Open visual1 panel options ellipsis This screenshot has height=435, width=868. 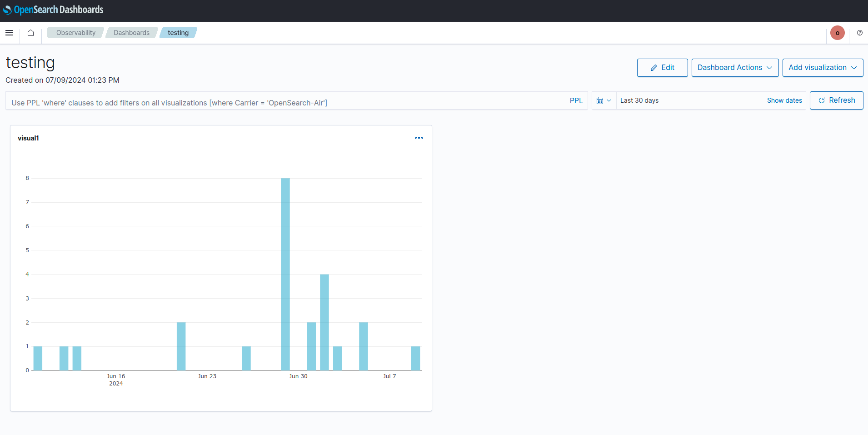coord(419,138)
